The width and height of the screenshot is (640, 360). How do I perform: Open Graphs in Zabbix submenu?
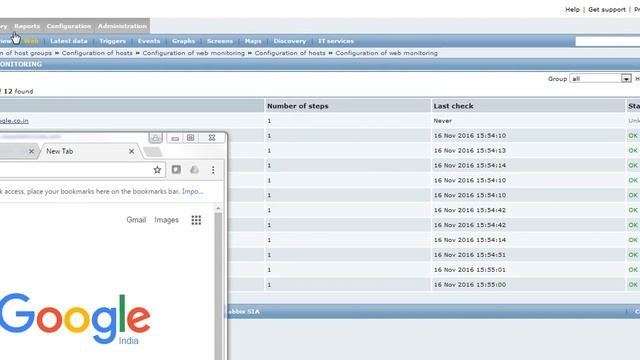[x=183, y=41]
